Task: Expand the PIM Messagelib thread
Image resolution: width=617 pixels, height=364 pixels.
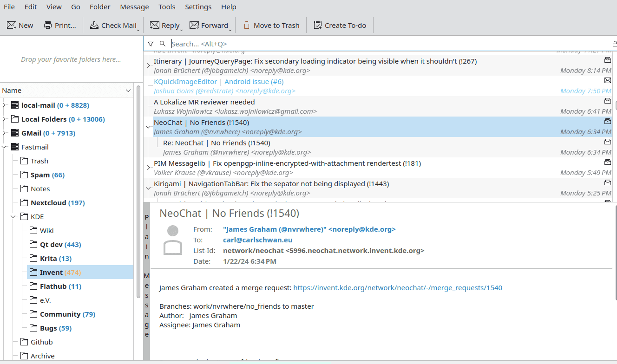Action: pyautogui.click(x=148, y=168)
